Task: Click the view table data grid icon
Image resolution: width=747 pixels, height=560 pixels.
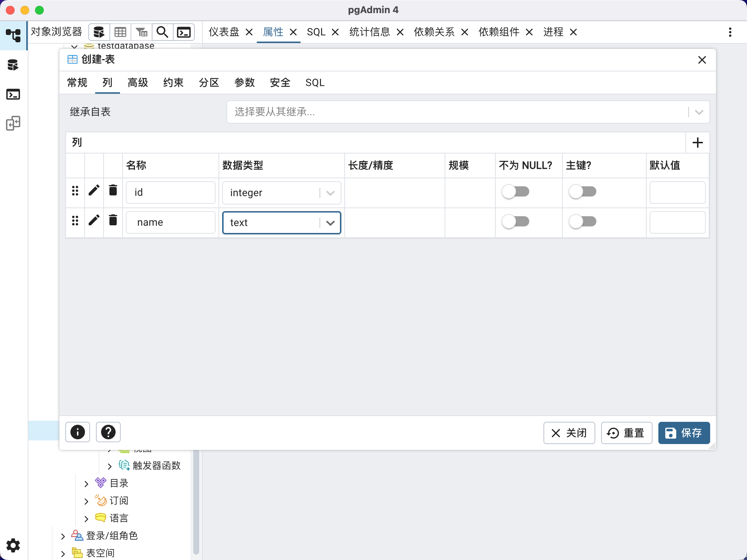Action: [x=120, y=32]
